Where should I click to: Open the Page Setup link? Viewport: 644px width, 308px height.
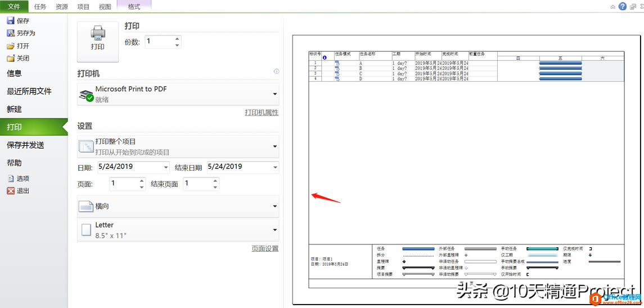(265, 249)
